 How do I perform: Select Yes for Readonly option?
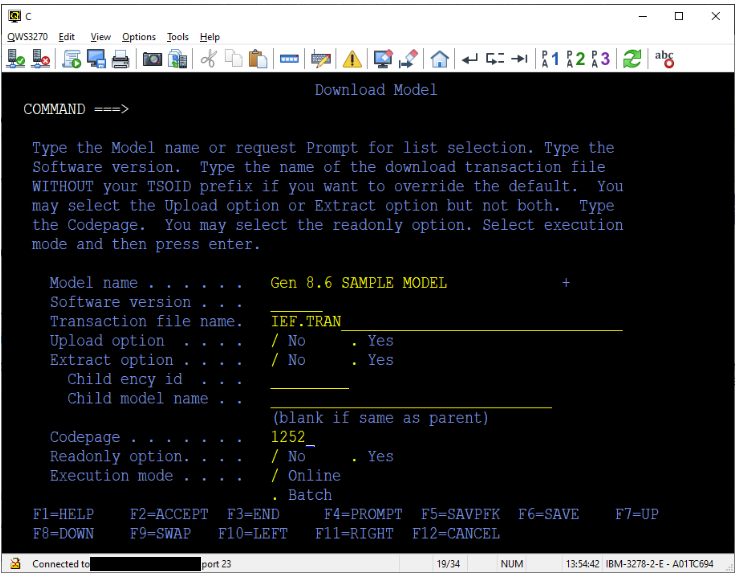[355, 456]
